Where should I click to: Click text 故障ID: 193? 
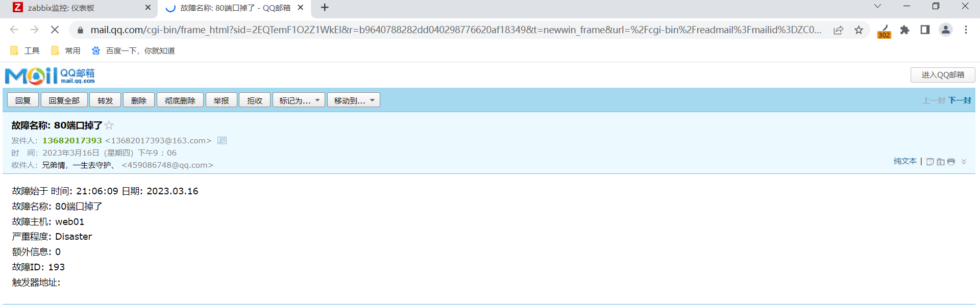tap(38, 267)
